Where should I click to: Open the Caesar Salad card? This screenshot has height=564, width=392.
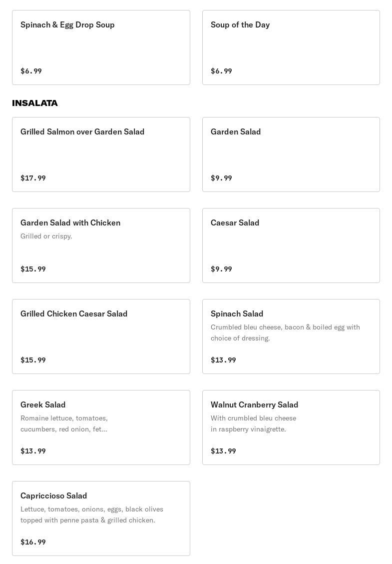[x=291, y=245]
